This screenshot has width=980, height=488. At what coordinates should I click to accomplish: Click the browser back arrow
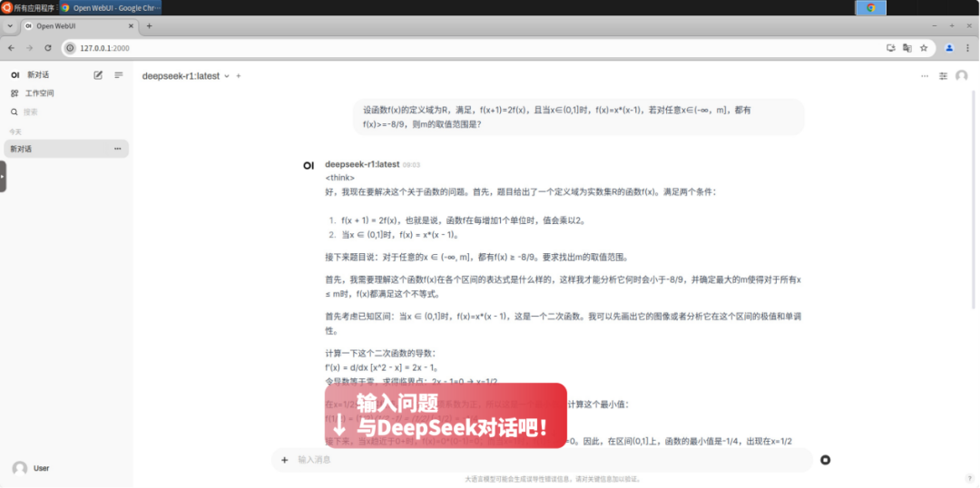[11, 47]
